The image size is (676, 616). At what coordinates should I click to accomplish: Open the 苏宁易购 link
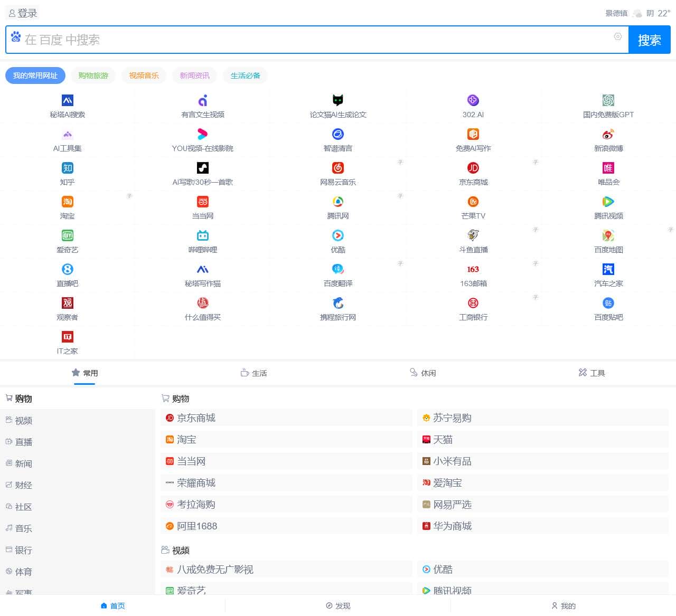tap(543, 418)
